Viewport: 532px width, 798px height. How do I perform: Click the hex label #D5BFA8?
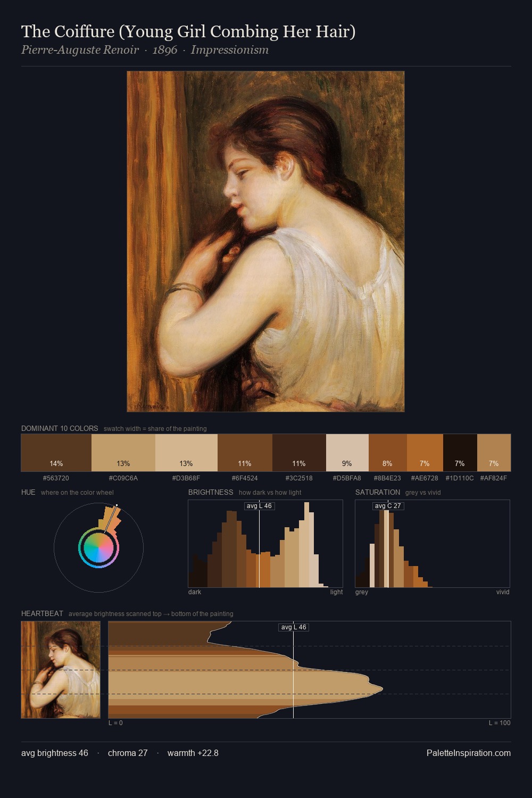[x=347, y=478]
